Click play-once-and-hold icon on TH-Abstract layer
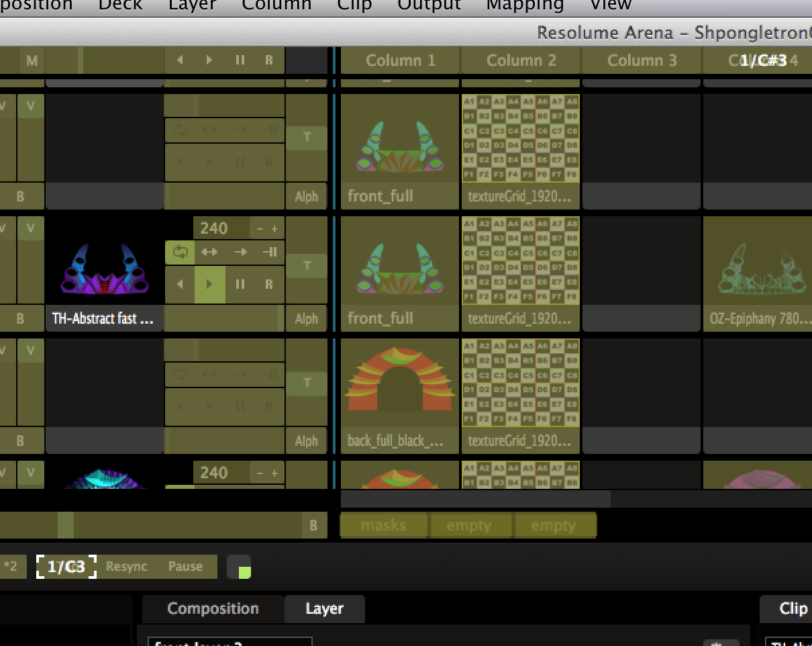This screenshot has width=812, height=646. tap(270, 252)
